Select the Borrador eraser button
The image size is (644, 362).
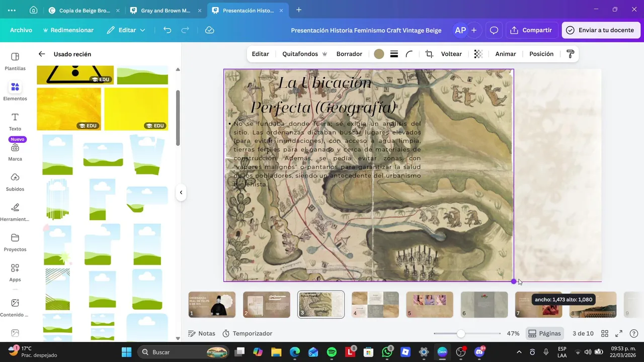pyautogui.click(x=349, y=54)
